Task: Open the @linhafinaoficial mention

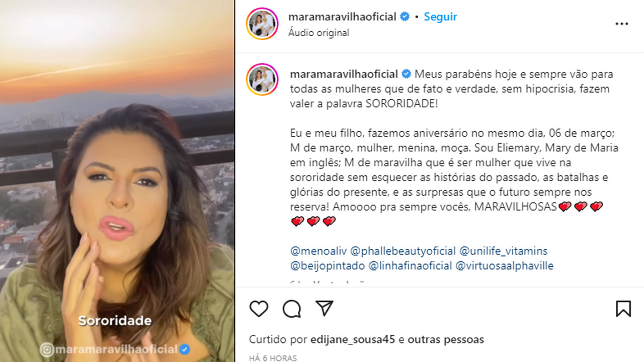Action: click(410, 266)
